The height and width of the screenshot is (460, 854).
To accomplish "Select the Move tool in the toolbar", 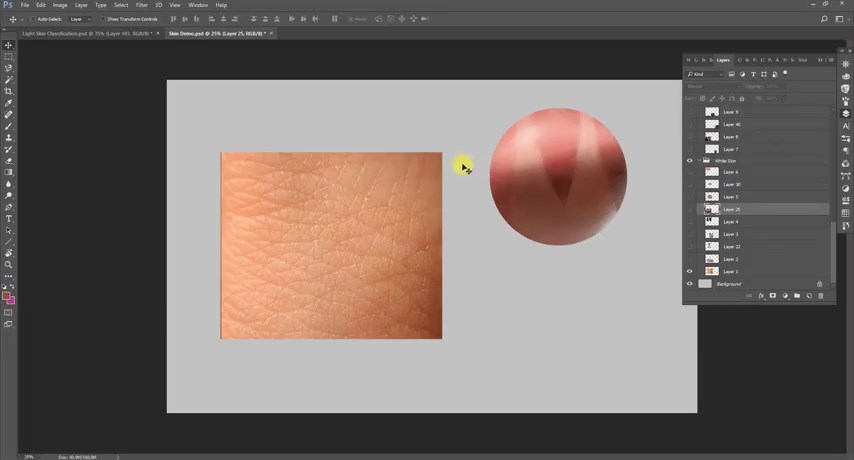I will tap(9, 45).
